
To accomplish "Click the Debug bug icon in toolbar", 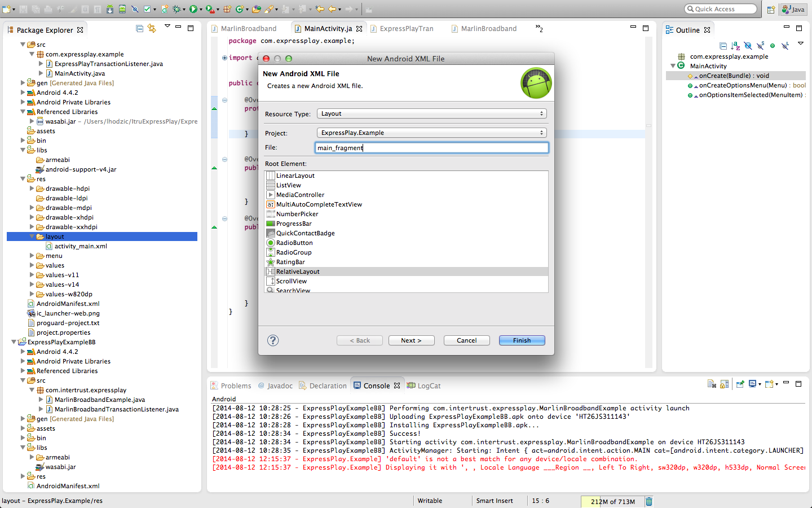I will coord(177,9).
